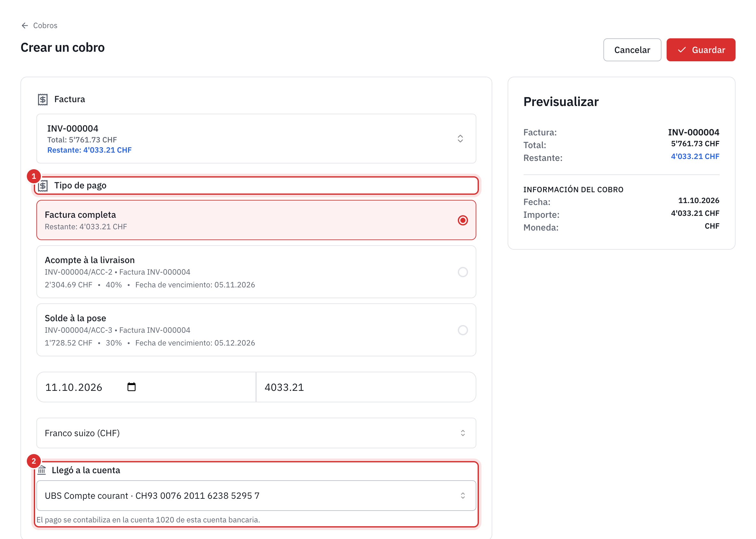This screenshot has width=756, height=539.
Task: Click the bank icon beside Llegó a la cuenta
Action: click(x=42, y=470)
